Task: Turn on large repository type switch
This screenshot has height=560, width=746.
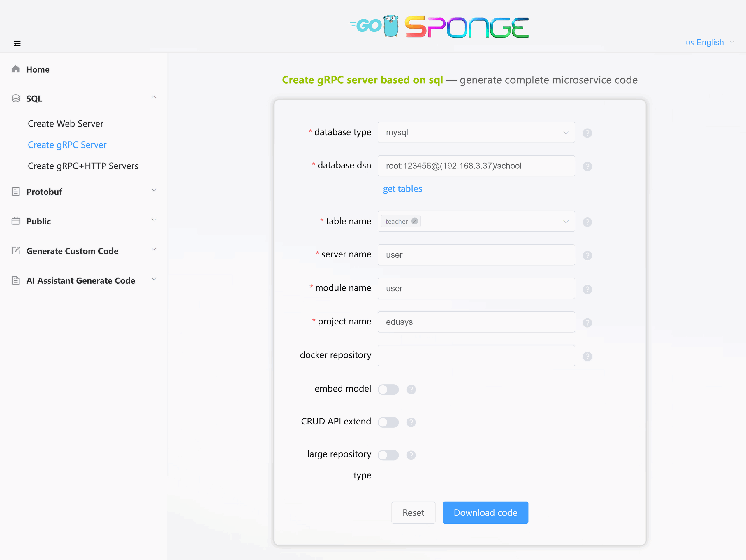Action: pos(388,455)
